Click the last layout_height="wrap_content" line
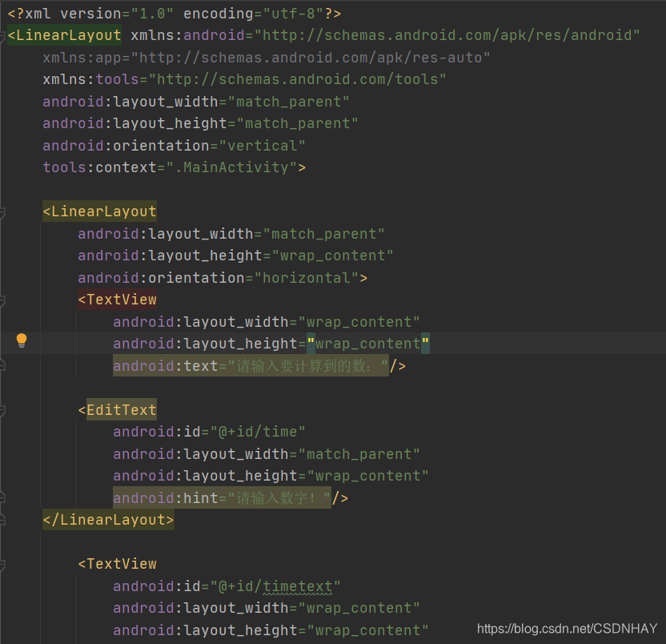The height and width of the screenshot is (644, 666). pyautogui.click(x=271, y=630)
